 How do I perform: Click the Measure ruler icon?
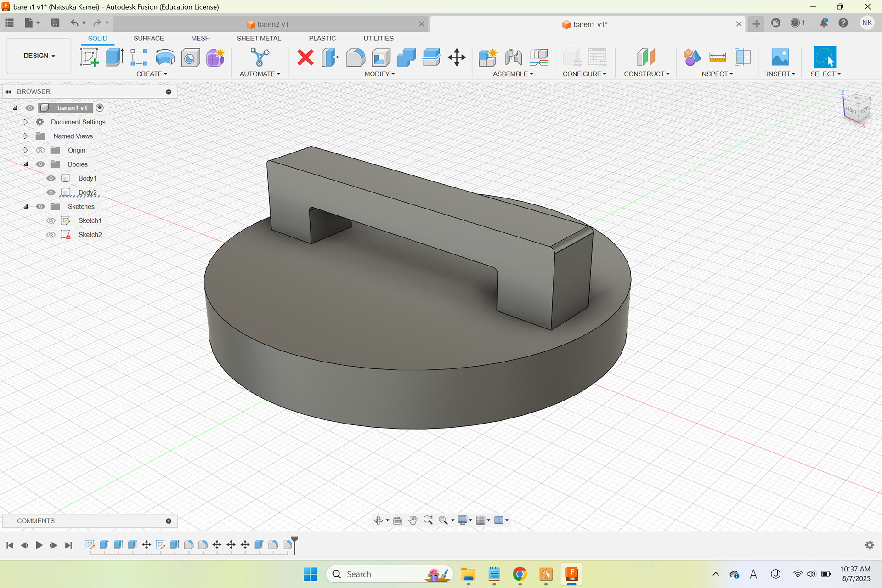coord(717,57)
